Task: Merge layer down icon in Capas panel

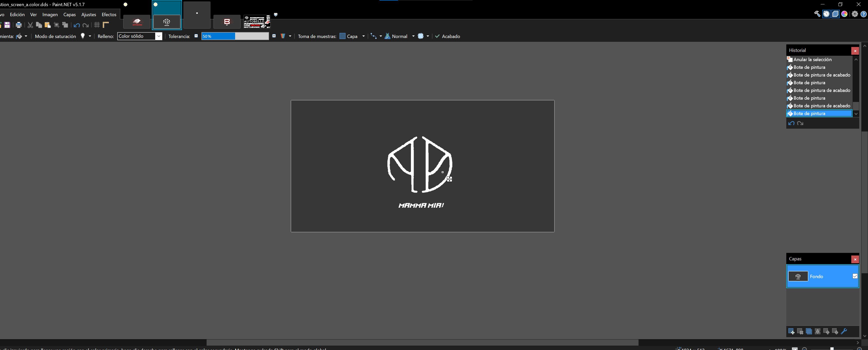Action: click(x=817, y=332)
